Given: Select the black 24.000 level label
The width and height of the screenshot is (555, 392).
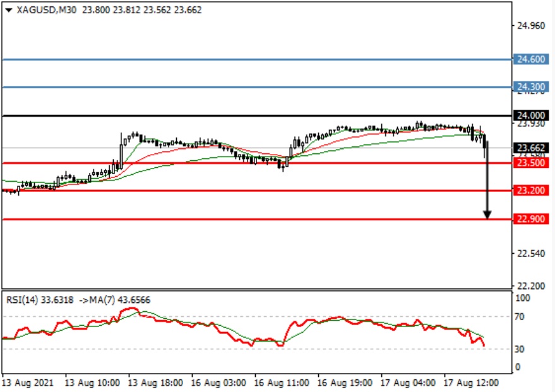Looking at the screenshot, I should point(530,116).
